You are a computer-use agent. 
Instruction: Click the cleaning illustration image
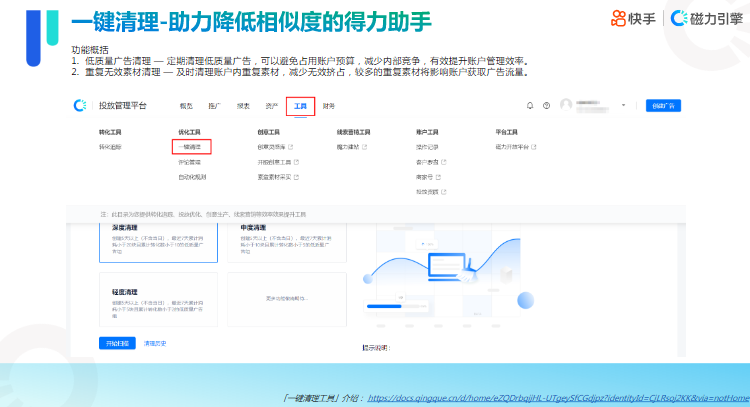[449, 275]
